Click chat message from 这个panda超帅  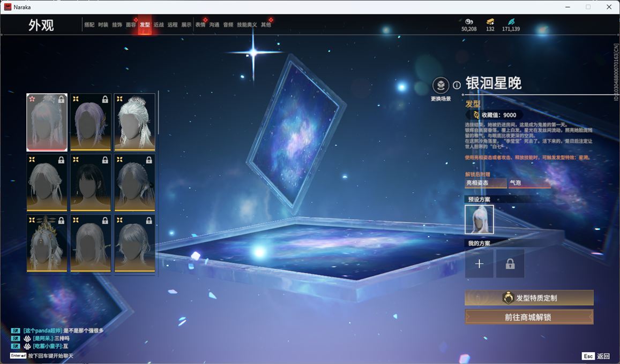[x=58, y=330]
